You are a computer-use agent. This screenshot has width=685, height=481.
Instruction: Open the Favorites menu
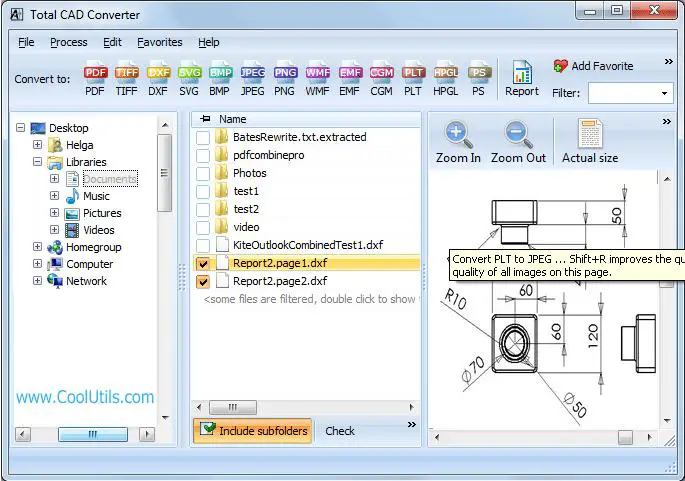(x=159, y=42)
